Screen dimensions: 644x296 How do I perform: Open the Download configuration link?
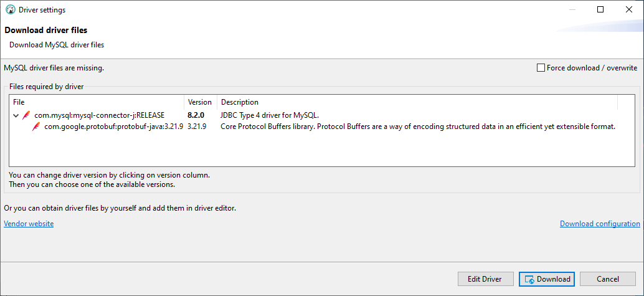click(600, 224)
